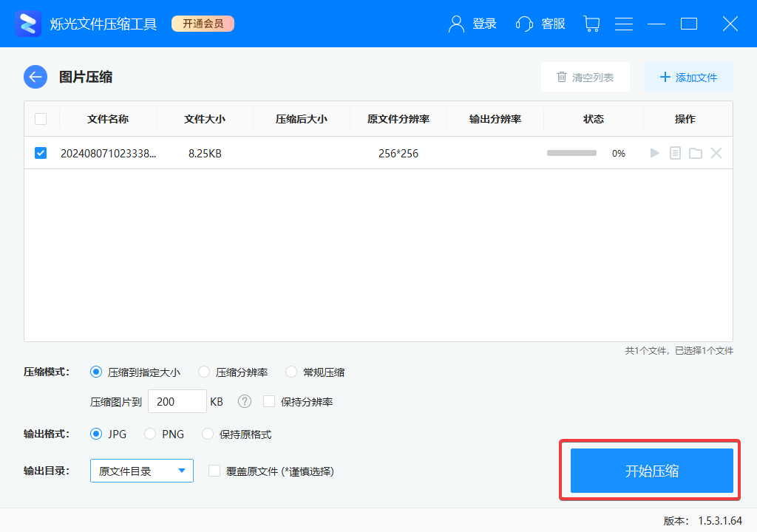Click the 开始压缩 button
The height and width of the screenshot is (532, 757).
(649, 471)
